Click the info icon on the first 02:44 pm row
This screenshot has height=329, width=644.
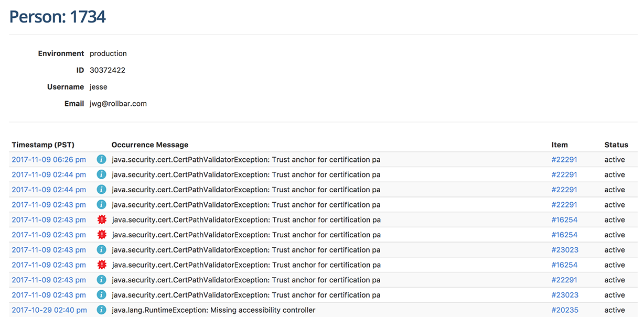[101, 174]
